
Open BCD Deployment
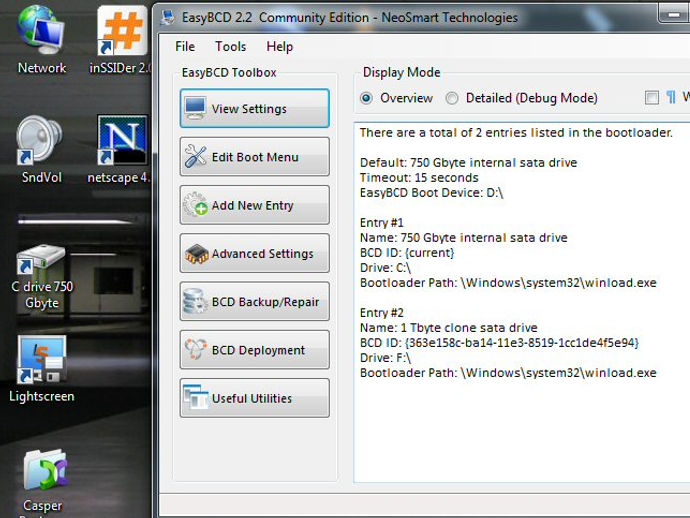tap(254, 349)
